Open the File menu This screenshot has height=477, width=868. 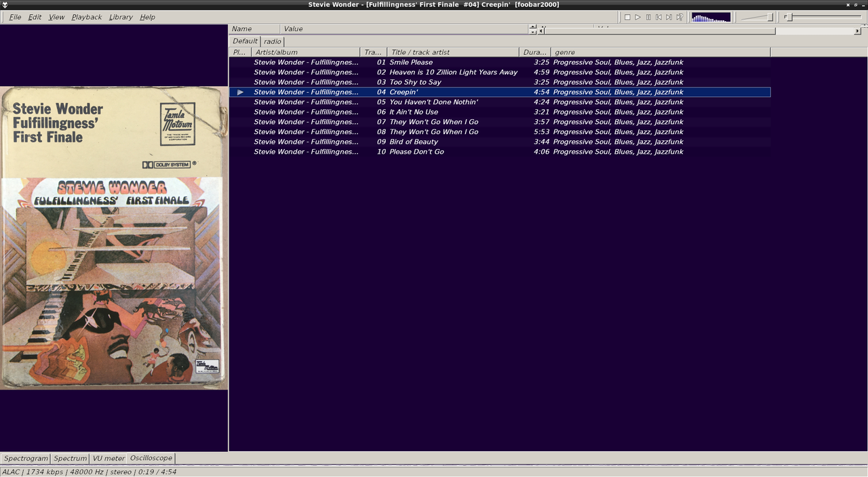tap(15, 17)
